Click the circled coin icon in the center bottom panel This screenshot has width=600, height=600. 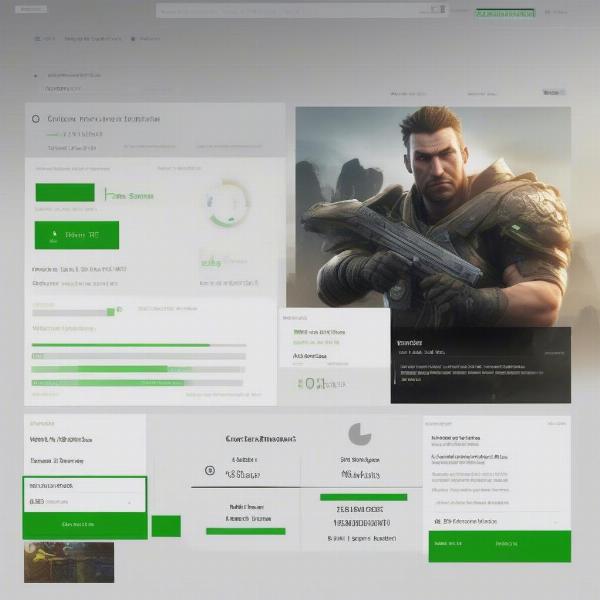210,470
